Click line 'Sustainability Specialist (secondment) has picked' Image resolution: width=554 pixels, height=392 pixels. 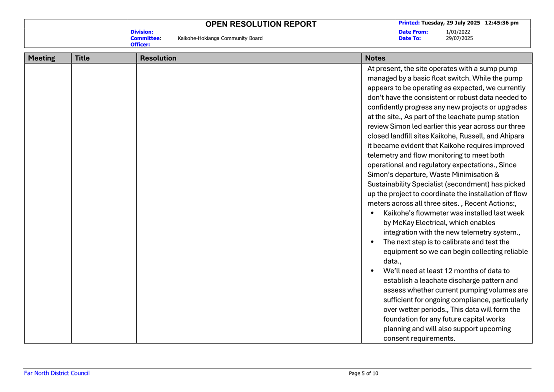(446, 184)
